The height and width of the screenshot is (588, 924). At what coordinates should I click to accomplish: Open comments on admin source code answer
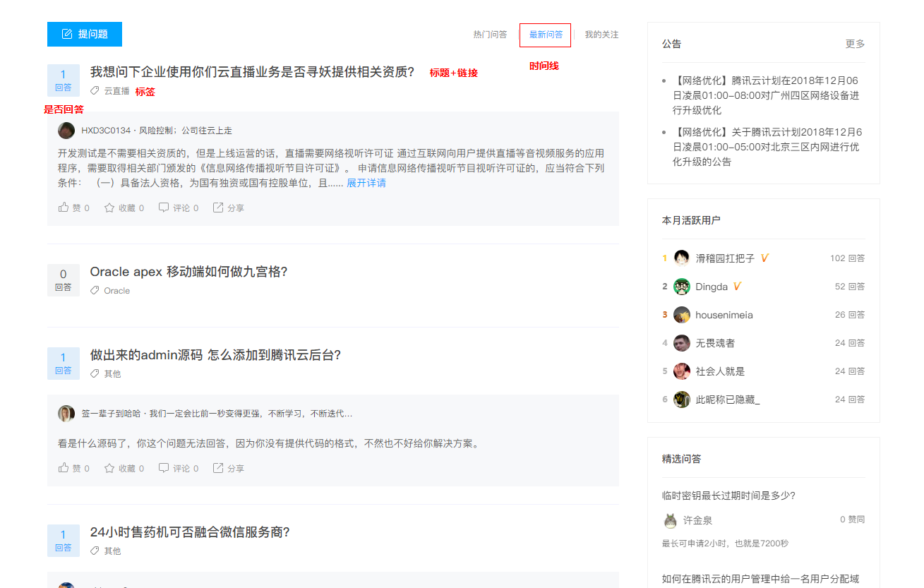tap(164, 468)
